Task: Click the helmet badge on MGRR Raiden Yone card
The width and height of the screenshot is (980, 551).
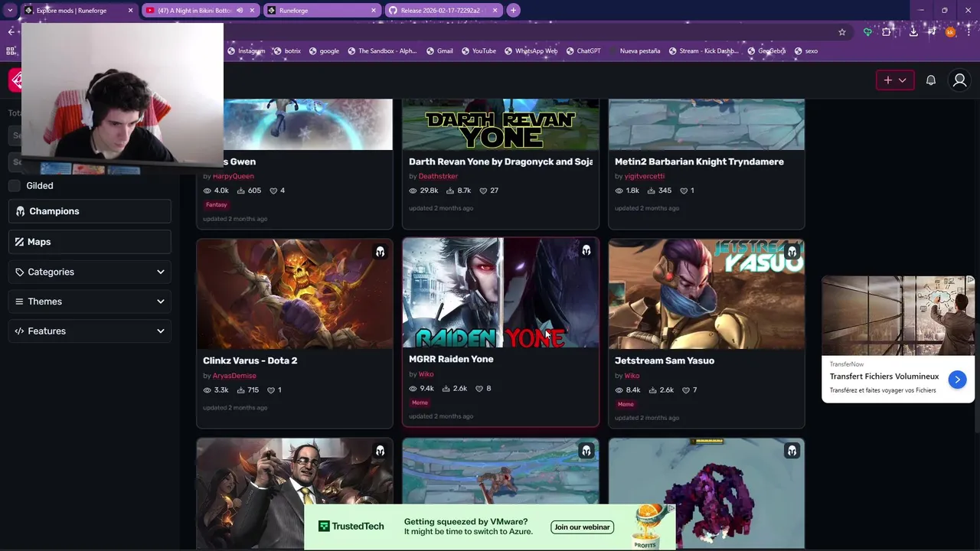Action: click(586, 250)
